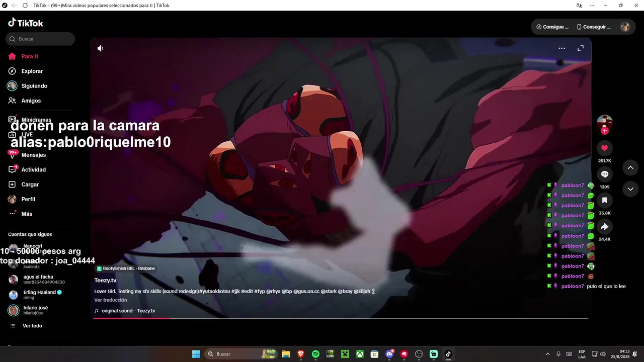Expand the Más options menu
This screenshot has height=362, width=644.
click(27, 214)
